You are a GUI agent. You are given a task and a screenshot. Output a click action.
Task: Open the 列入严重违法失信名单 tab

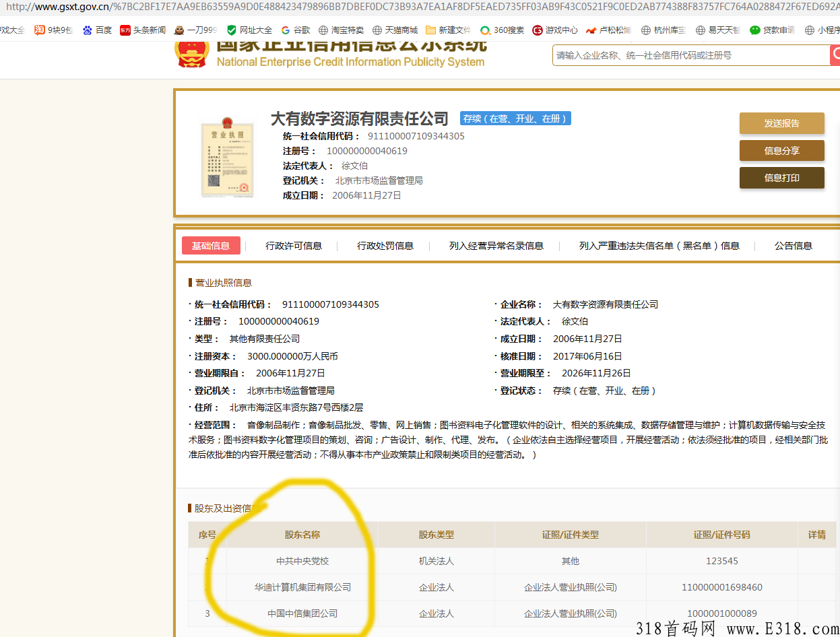click(659, 246)
